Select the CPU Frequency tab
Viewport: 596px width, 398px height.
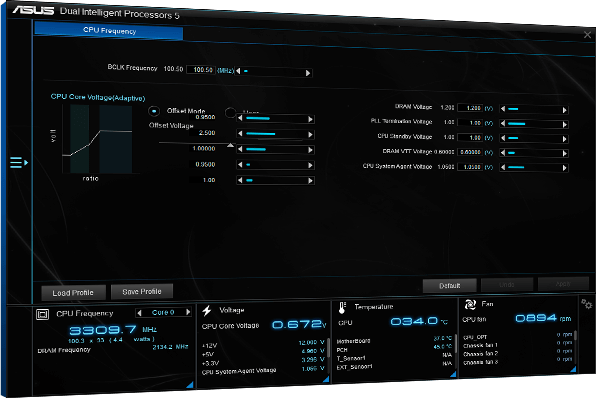[x=109, y=30]
